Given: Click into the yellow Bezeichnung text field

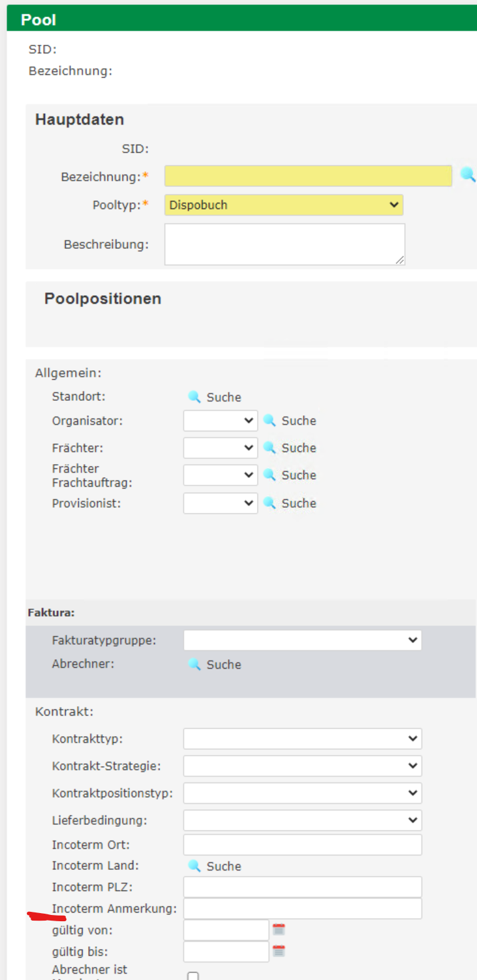Looking at the screenshot, I should pyautogui.click(x=308, y=176).
